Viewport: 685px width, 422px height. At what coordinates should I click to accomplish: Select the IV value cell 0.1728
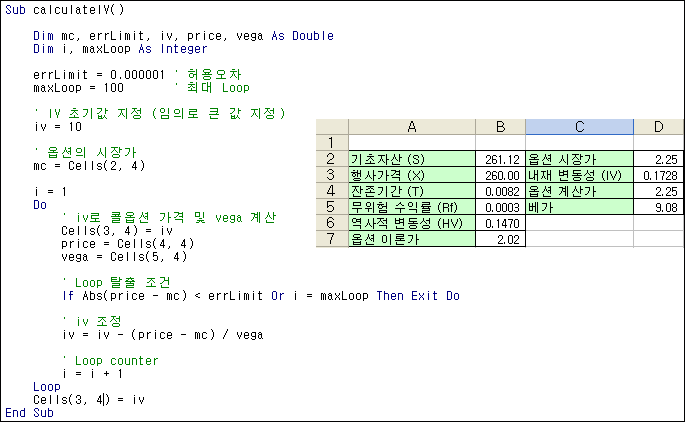tap(658, 175)
